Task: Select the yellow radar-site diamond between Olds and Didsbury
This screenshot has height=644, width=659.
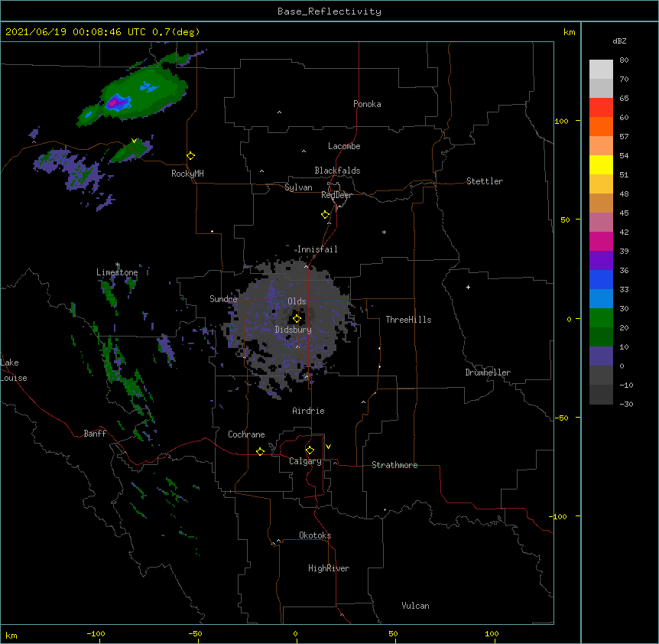Action: coord(297,319)
